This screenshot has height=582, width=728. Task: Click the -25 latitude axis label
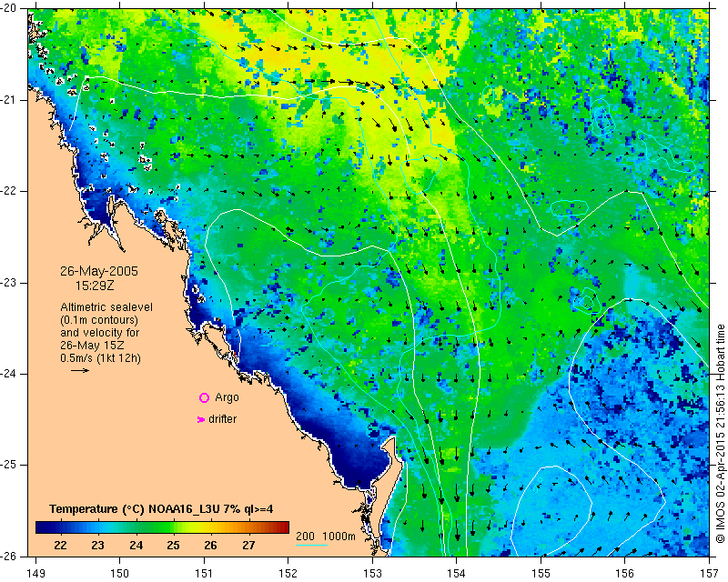pos(10,465)
